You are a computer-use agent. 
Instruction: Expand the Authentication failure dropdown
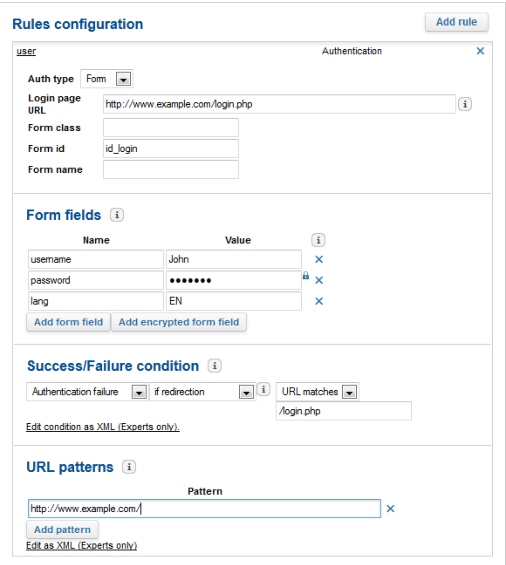coord(87,392)
